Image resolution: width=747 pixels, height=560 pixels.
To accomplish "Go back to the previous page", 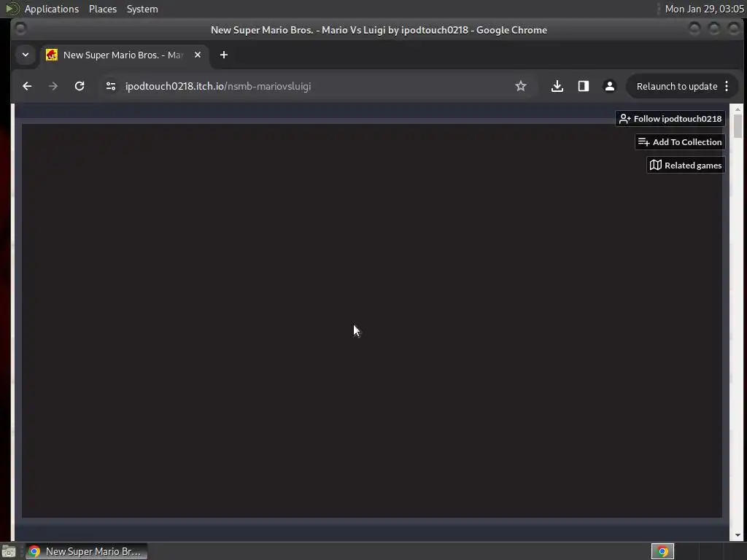I will tap(27, 86).
